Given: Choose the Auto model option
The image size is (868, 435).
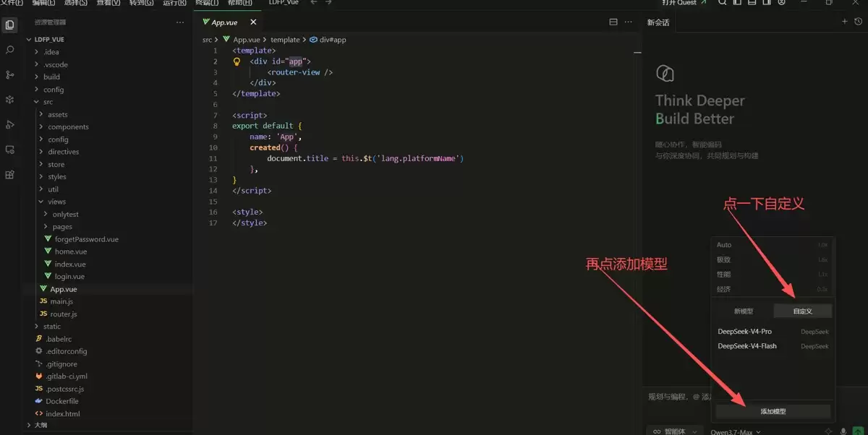Looking at the screenshot, I should [773, 245].
